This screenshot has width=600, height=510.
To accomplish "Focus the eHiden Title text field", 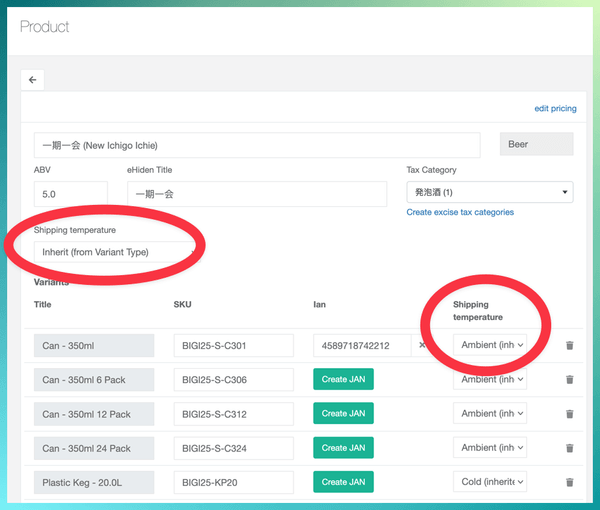I will 256,194.
